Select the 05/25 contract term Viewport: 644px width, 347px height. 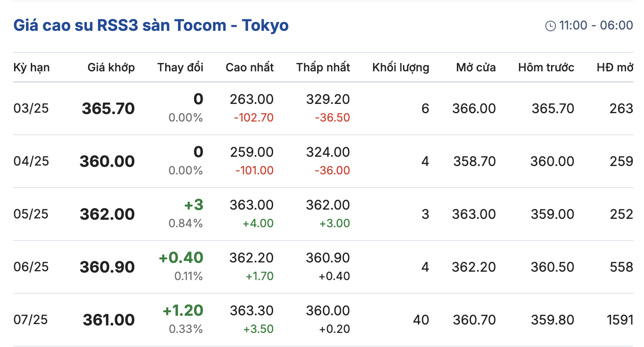(x=31, y=214)
